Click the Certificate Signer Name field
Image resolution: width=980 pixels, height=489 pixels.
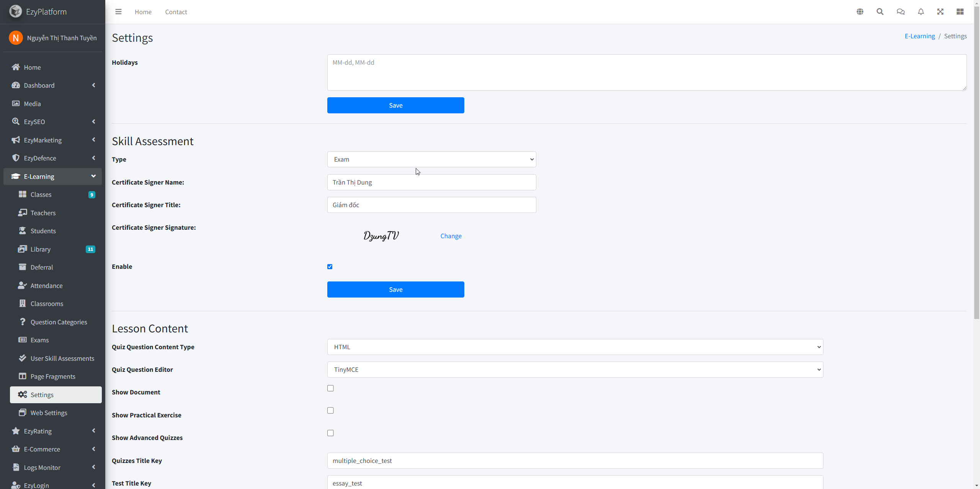431,182
